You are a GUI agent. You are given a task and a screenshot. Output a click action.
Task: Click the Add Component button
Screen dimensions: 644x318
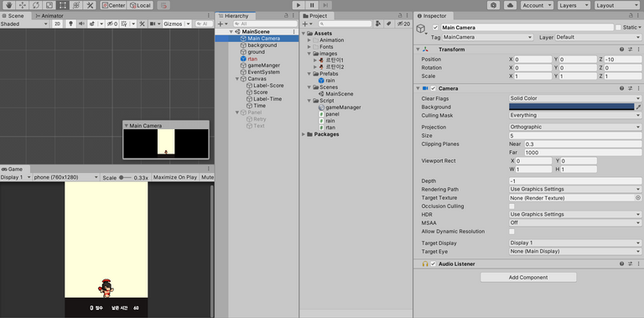[528, 278]
